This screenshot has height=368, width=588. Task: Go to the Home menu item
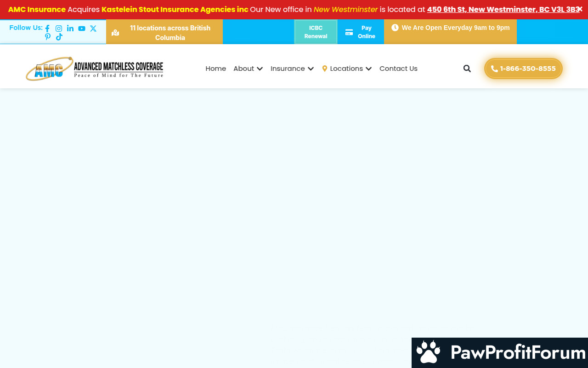pos(215,69)
